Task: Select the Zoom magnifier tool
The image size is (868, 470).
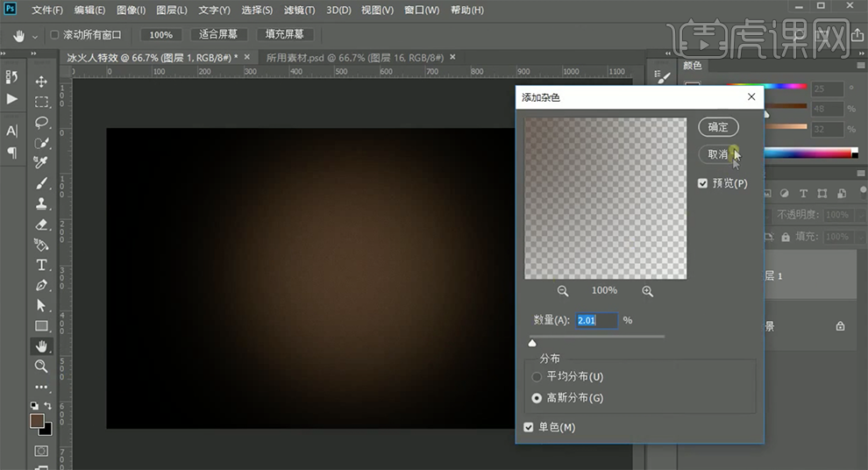Action: point(41,367)
